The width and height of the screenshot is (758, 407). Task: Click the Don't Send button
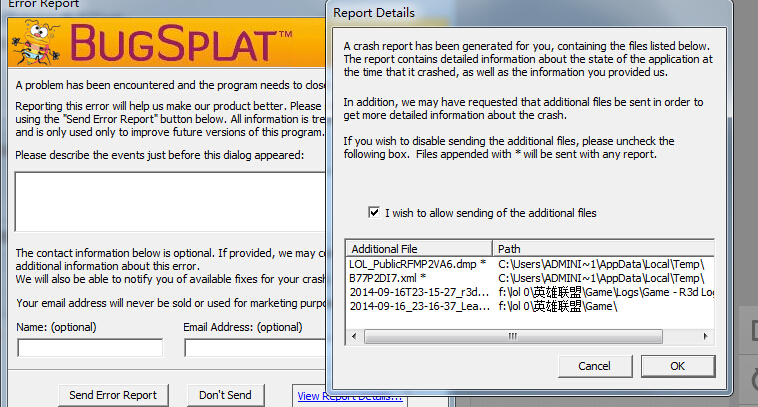coord(225,395)
